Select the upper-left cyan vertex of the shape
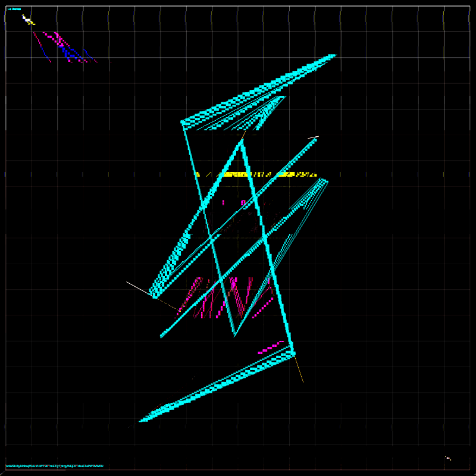 click(183, 123)
